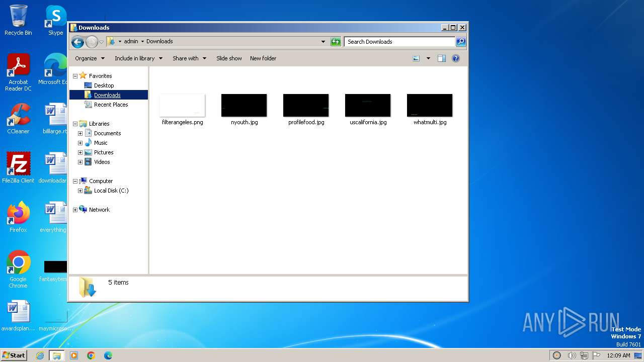Screen dimensions: 644x362
Task: Click Firefox desktop icon
Action: point(18,217)
